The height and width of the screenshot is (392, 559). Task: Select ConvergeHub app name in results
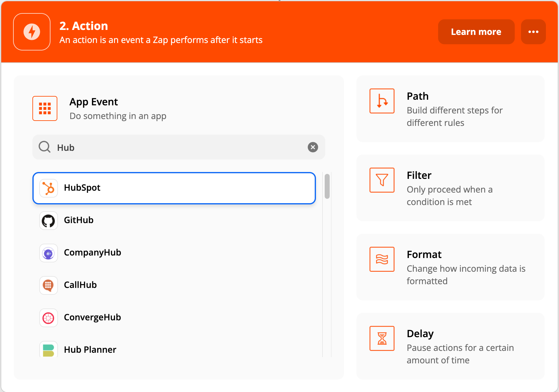click(x=93, y=317)
